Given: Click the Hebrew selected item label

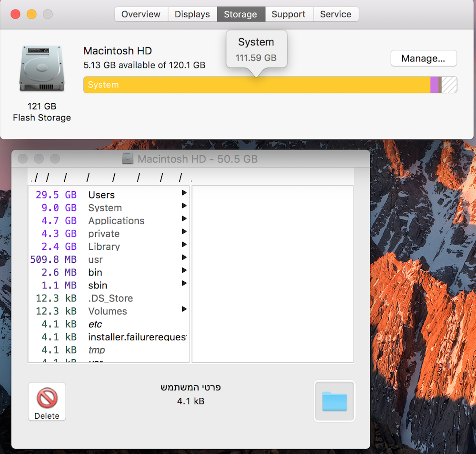Looking at the screenshot, I should (x=191, y=387).
